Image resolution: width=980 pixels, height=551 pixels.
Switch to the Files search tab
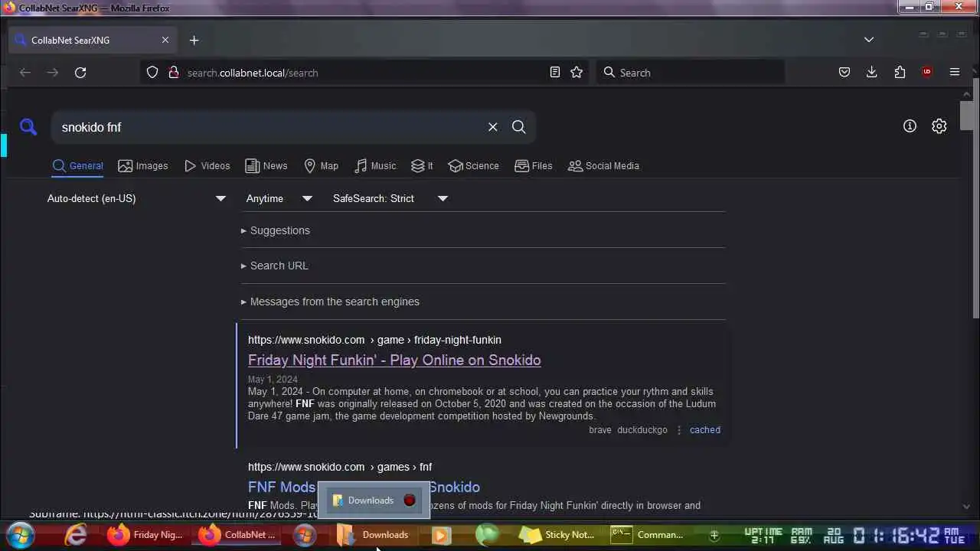tap(534, 165)
